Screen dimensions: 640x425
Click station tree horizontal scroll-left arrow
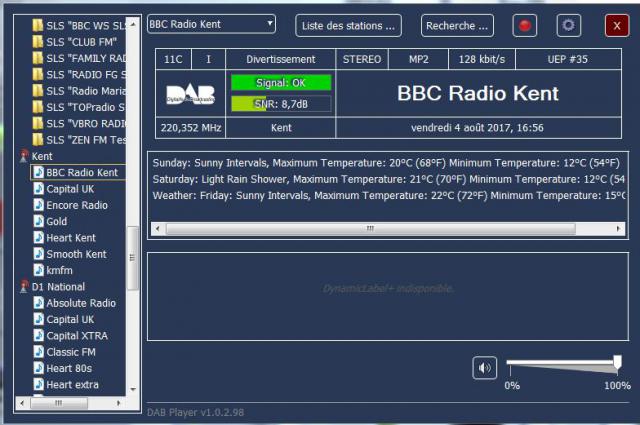[x=22, y=403]
